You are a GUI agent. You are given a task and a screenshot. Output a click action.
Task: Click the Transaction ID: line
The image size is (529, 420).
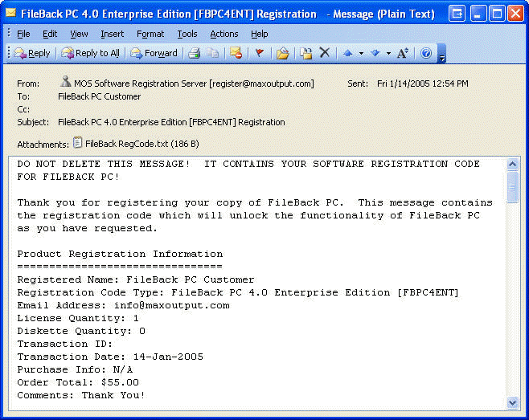click(x=65, y=344)
